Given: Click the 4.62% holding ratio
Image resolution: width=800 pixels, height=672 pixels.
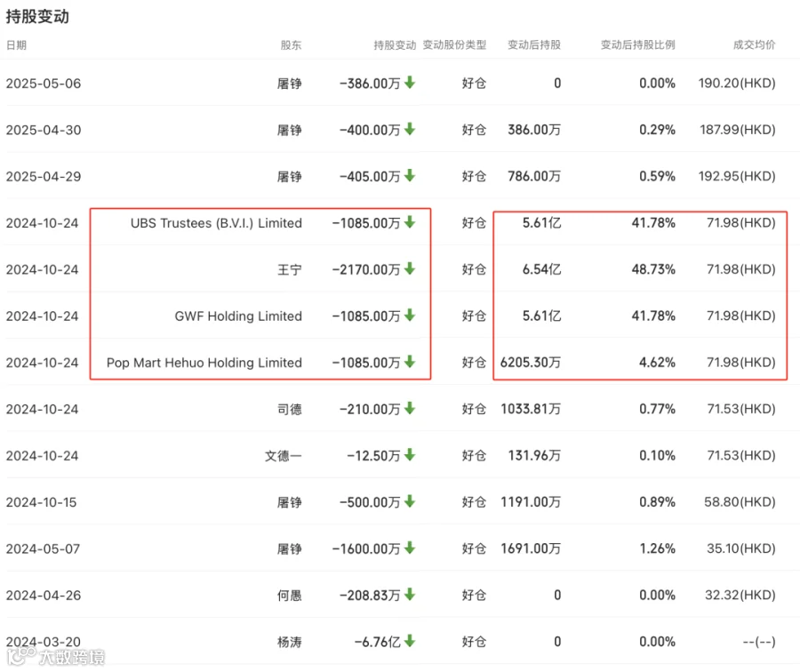Looking at the screenshot, I should [657, 363].
